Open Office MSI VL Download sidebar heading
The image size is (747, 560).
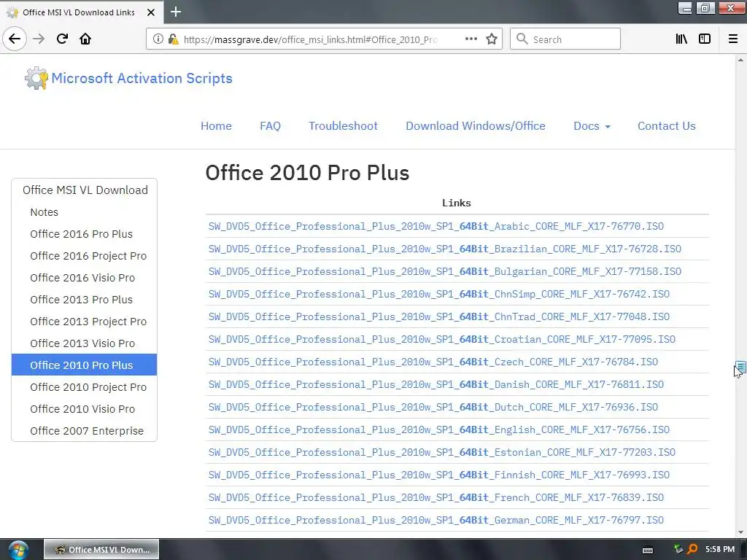click(85, 190)
